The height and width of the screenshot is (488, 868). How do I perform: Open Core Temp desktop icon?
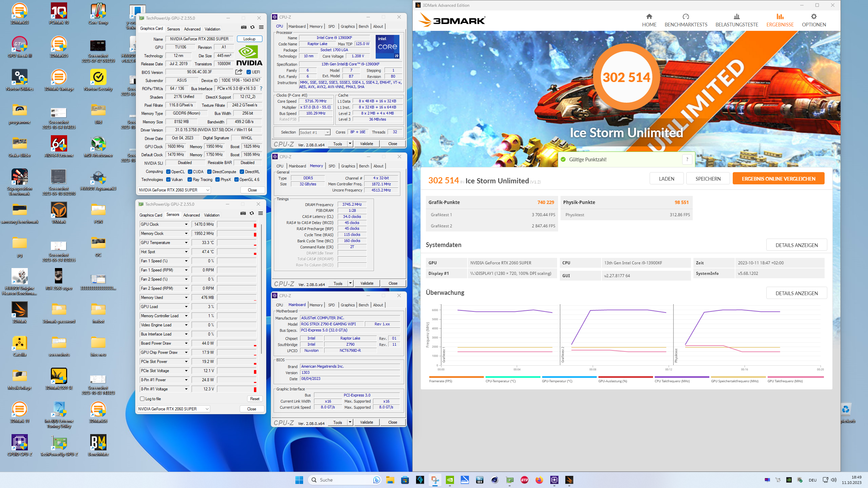[98, 14]
